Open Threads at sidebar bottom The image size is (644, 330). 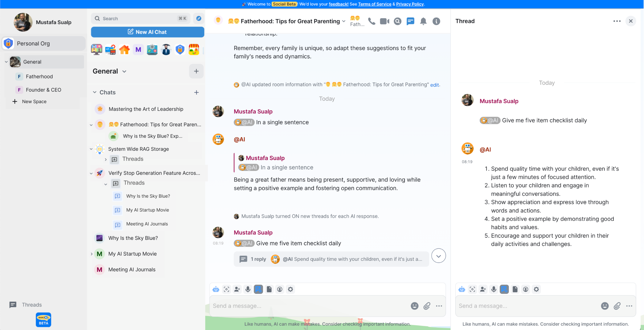point(26,305)
